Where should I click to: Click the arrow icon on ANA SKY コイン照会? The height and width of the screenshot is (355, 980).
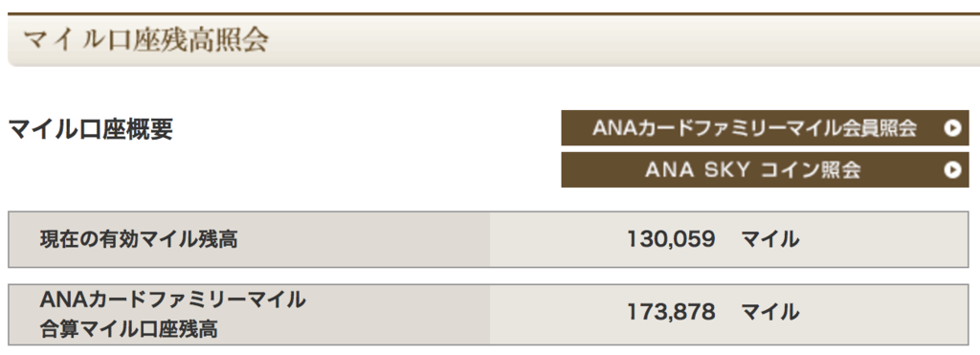[952, 170]
